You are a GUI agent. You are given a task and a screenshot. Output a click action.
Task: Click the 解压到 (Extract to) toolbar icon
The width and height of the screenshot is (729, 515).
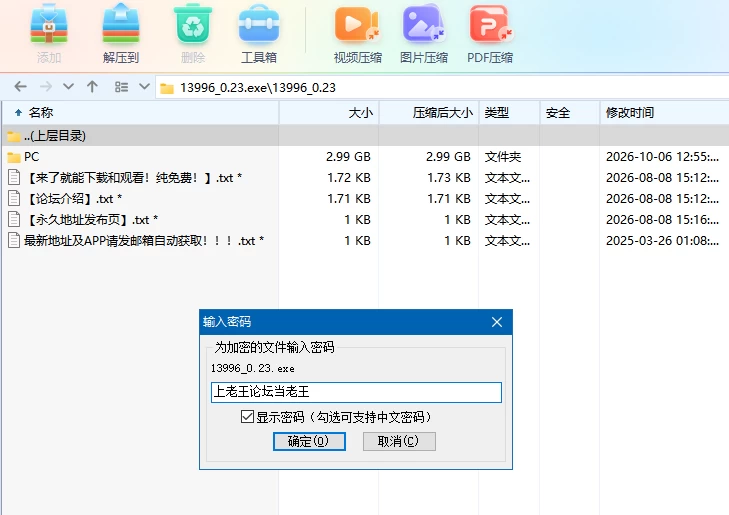121,24
